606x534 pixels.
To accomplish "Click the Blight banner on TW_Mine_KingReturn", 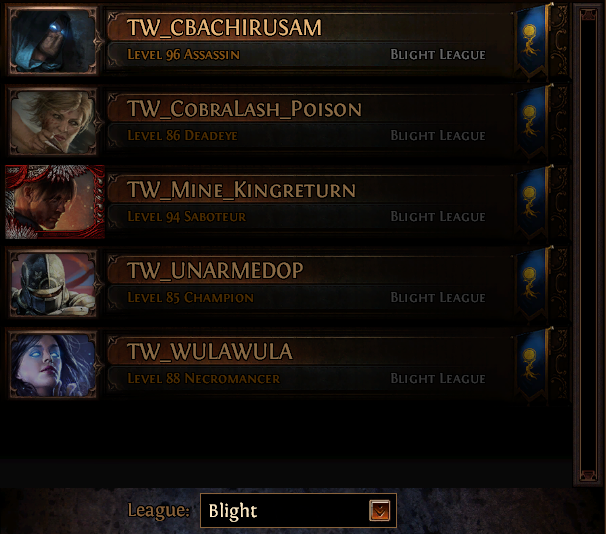I will pos(532,202).
